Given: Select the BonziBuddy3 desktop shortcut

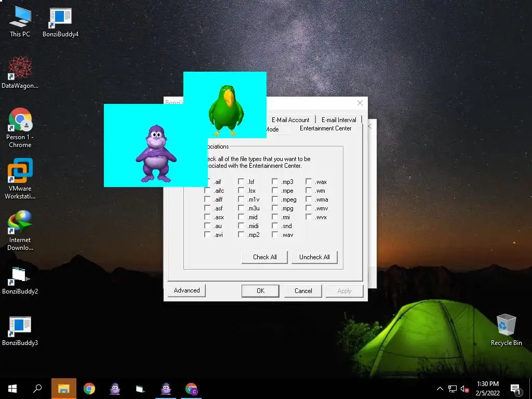Looking at the screenshot, I should pyautogui.click(x=20, y=331).
